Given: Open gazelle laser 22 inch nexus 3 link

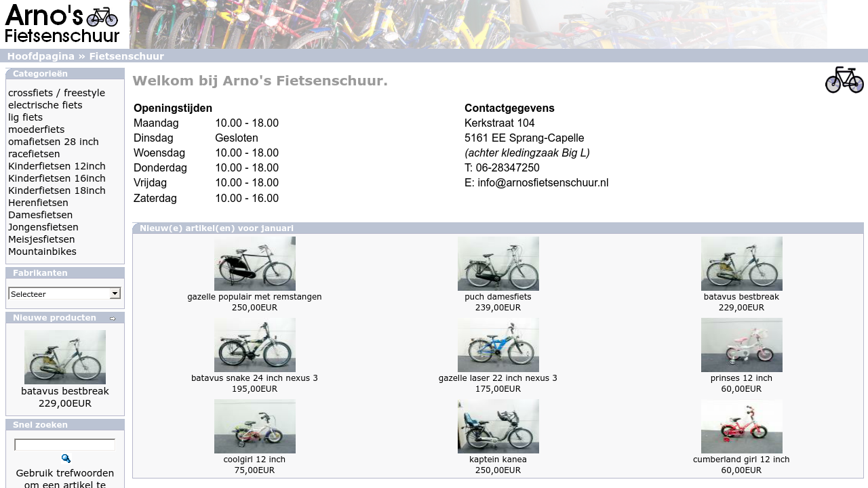Looking at the screenshot, I should (498, 378).
